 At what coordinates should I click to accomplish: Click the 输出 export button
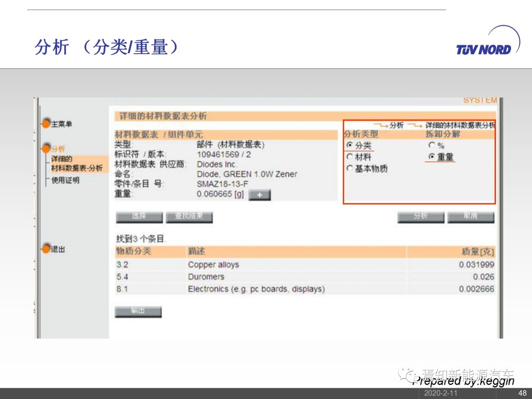[138, 311]
